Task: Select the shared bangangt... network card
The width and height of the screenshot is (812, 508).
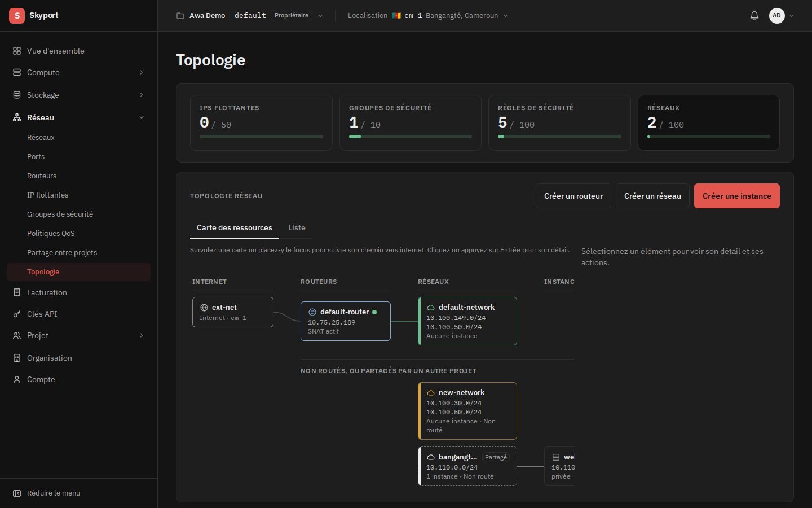Action: click(x=467, y=466)
